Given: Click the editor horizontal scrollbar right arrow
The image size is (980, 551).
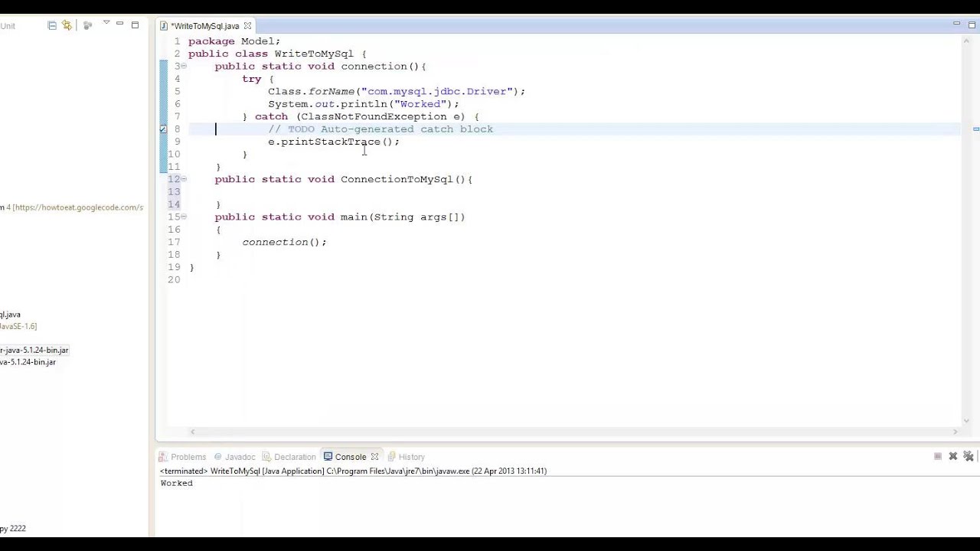Looking at the screenshot, I should [955, 432].
